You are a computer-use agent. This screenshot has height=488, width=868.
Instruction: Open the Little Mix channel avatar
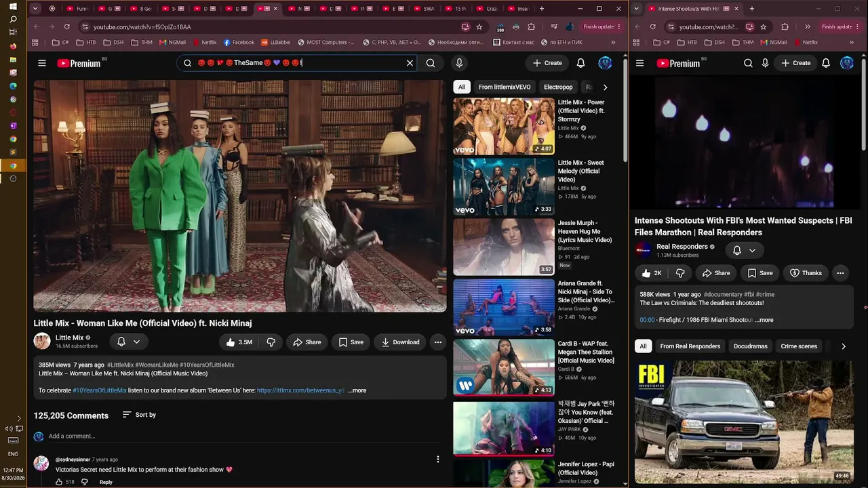point(42,342)
